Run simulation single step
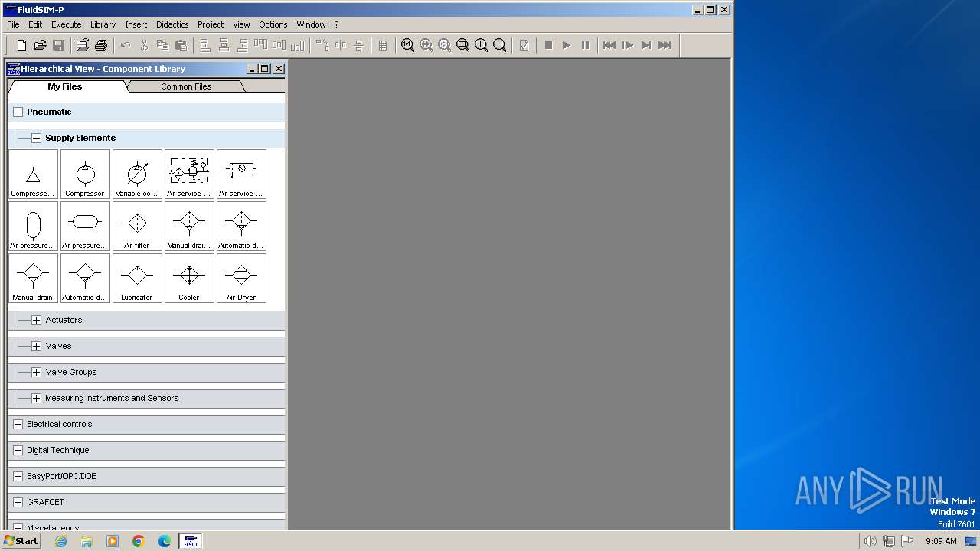The image size is (980, 551). coord(628,45)
